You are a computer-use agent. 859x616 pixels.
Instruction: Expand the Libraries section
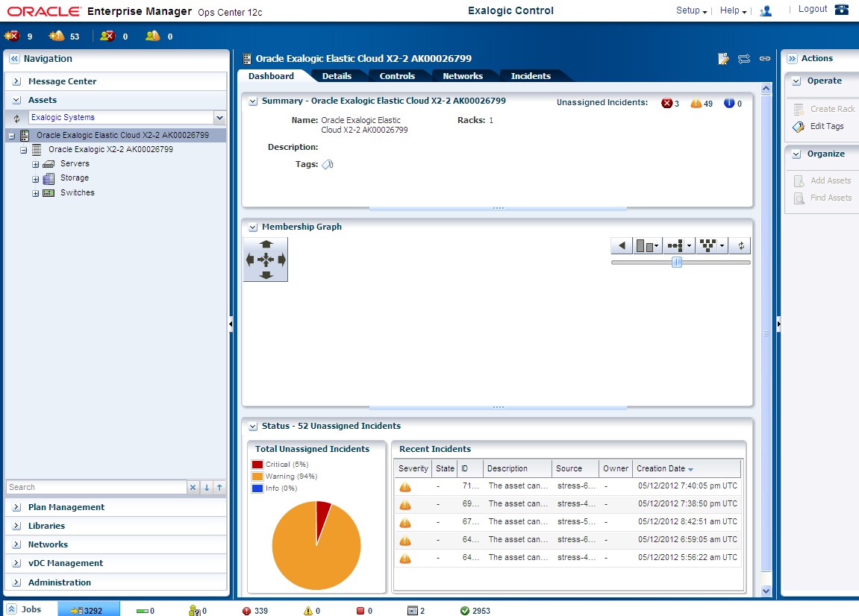point(17,527)
